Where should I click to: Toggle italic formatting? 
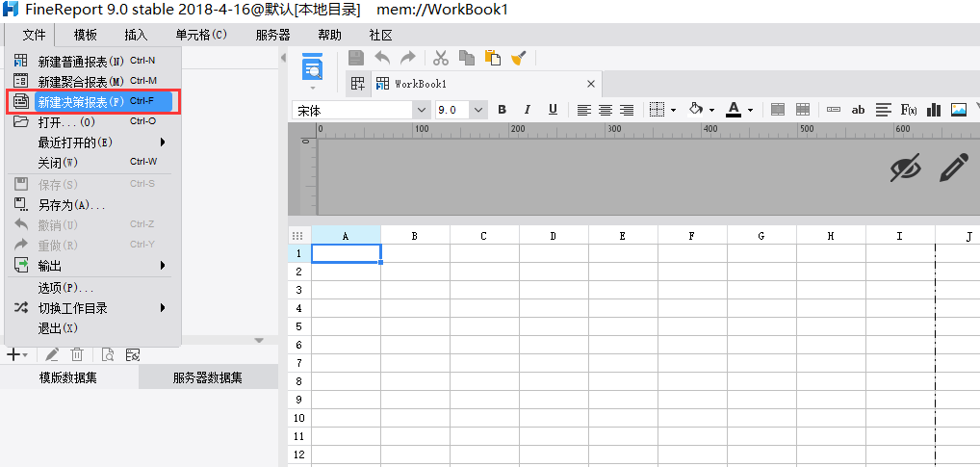[x=527, y=110]
